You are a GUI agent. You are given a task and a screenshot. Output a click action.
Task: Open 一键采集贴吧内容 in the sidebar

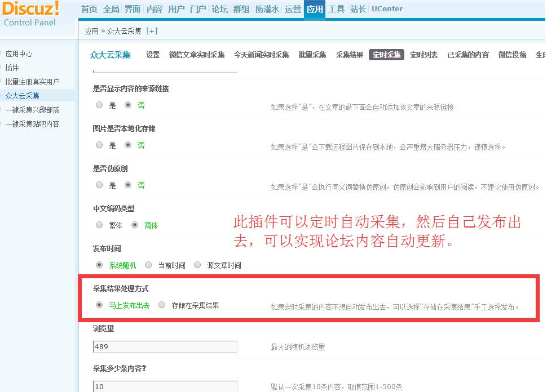[x=33, y=124]
